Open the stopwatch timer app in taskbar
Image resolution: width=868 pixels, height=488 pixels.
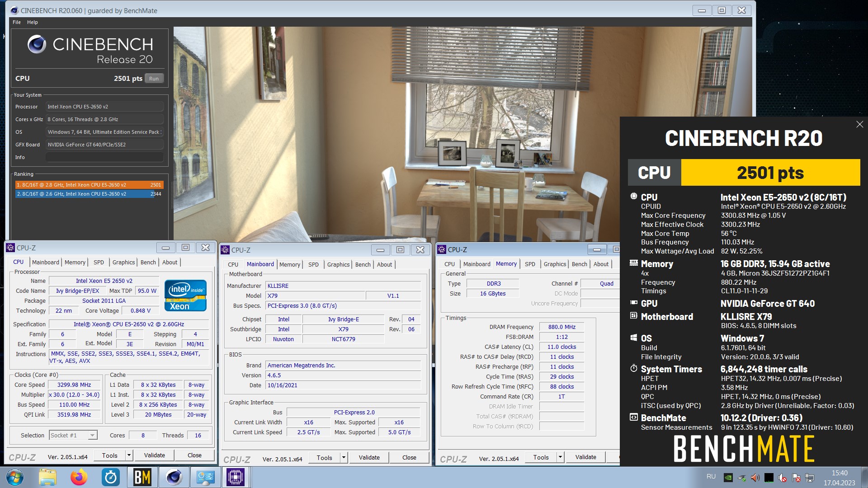(111, 477)
